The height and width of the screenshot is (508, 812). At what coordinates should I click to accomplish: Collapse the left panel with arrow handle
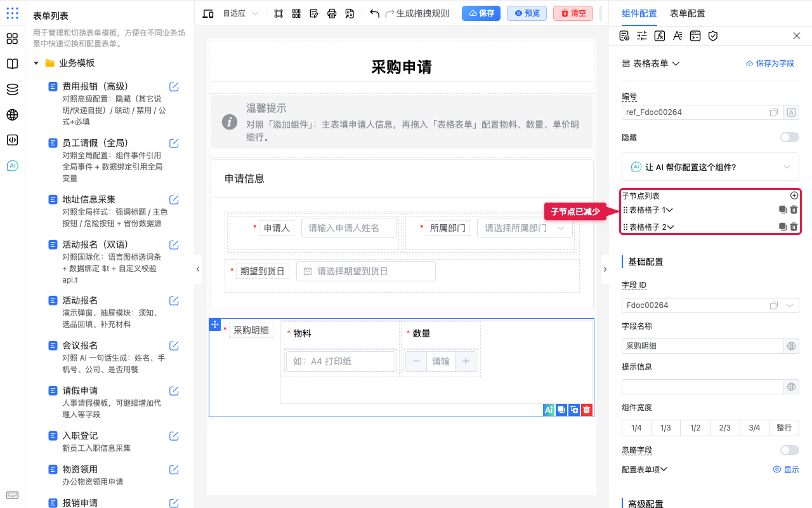[x=198, y=269]
